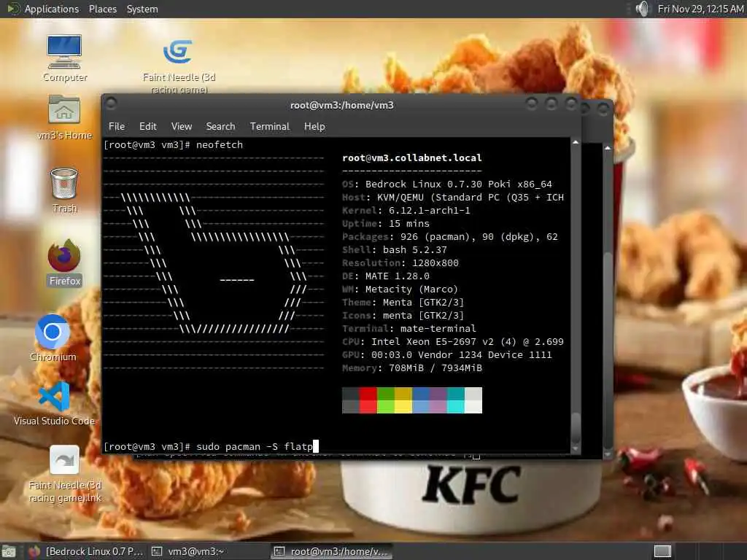
Task: Click the 'DE: MATE 1.28.0' line
Action: [x=385, y=276]
